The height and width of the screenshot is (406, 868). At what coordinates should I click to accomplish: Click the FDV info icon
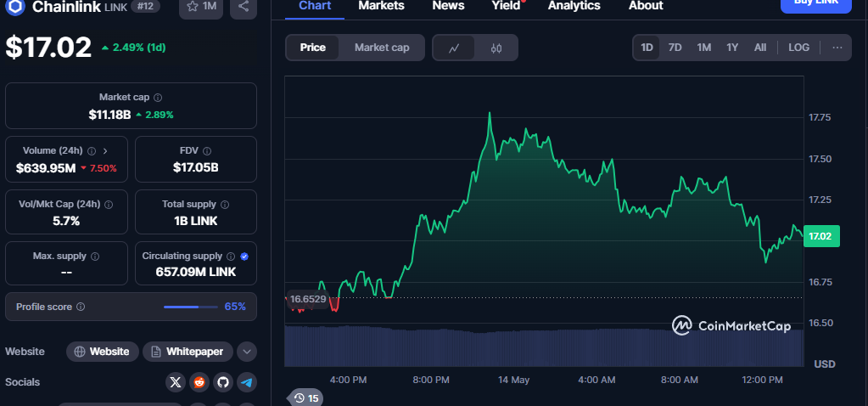pyautogui.click(x=207, y=150)
